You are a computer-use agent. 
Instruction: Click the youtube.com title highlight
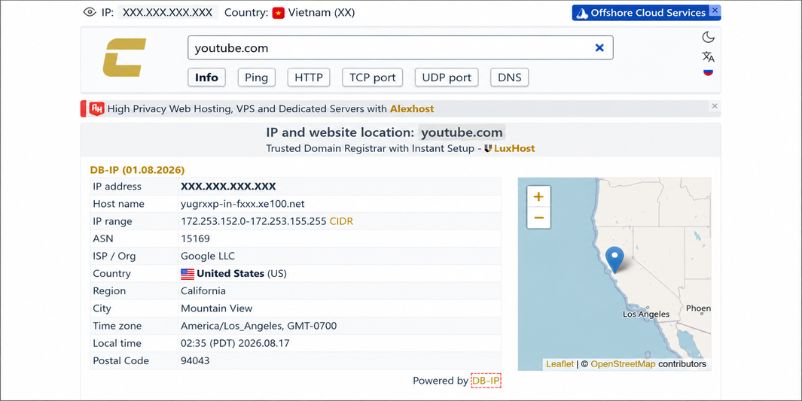coord(462,132)
